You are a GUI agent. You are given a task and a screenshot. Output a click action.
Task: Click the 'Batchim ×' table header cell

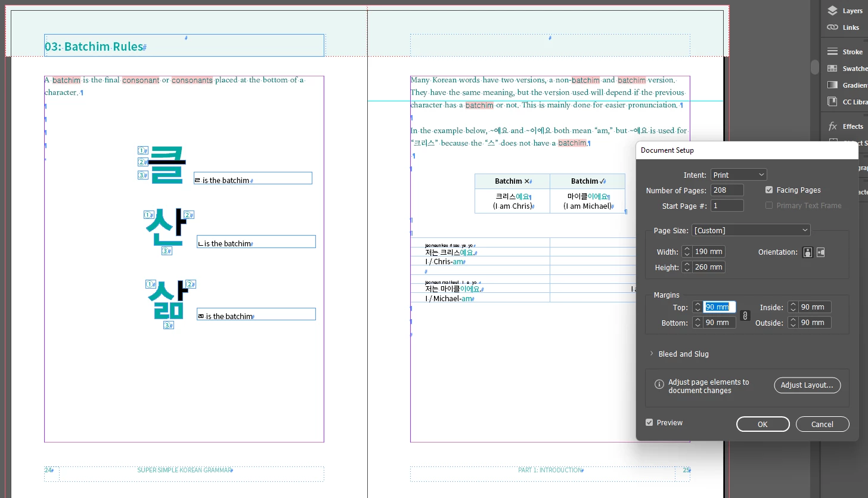[x=512, y=181]
